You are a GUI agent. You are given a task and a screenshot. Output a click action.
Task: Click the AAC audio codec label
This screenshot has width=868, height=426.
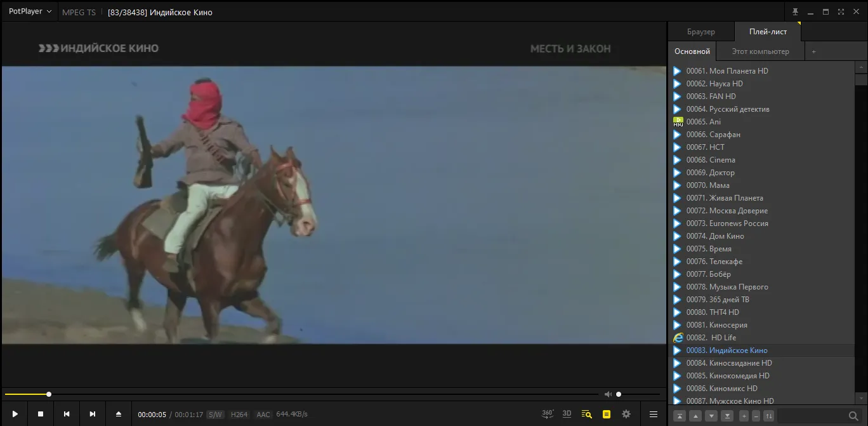(x=263, y=415)
